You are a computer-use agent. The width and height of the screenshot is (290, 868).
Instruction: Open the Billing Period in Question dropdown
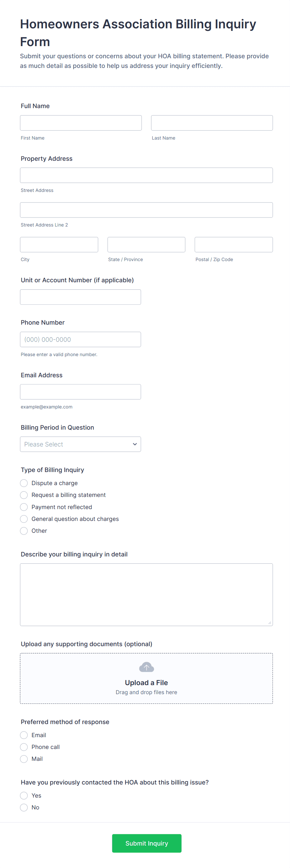tap(80, 444)
